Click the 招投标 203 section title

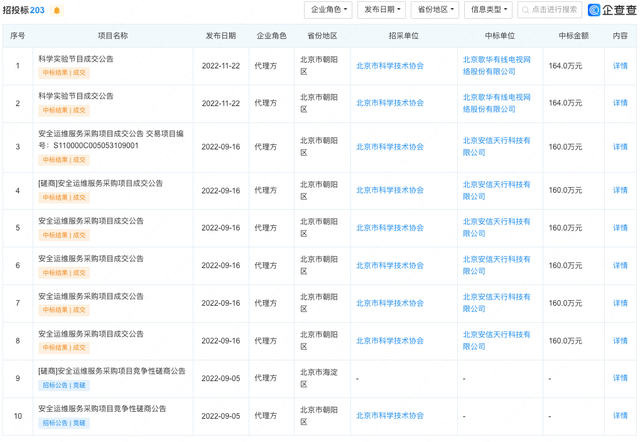tap(24, 10)
